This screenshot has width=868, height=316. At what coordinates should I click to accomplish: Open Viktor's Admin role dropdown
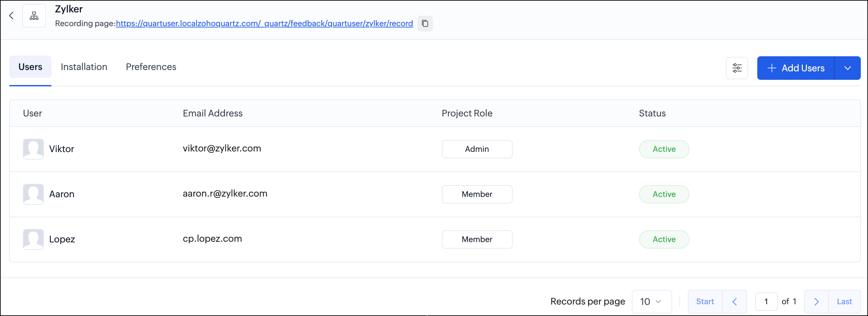[x=477, y=149]
